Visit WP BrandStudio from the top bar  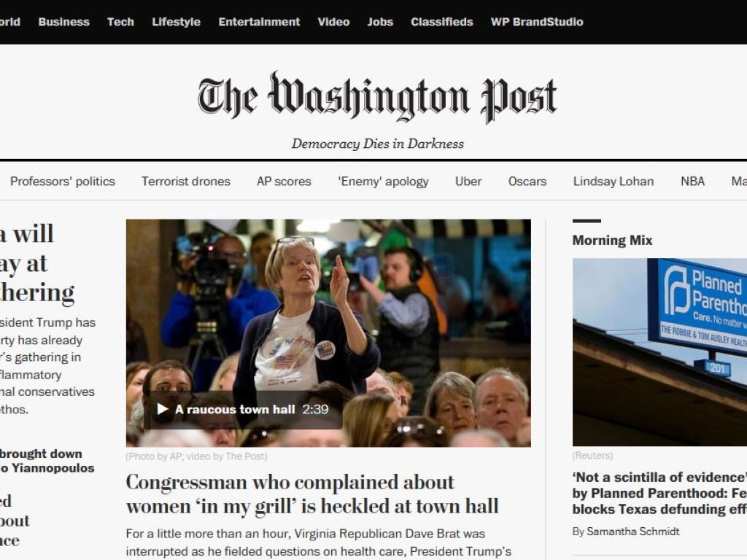537,22
